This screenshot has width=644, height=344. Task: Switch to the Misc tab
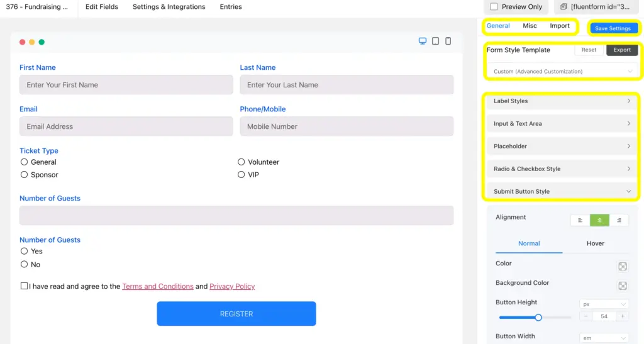click(530, 25)
